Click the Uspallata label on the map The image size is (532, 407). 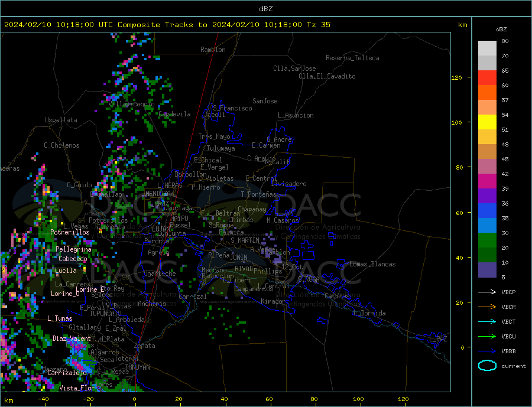[61, 120]
